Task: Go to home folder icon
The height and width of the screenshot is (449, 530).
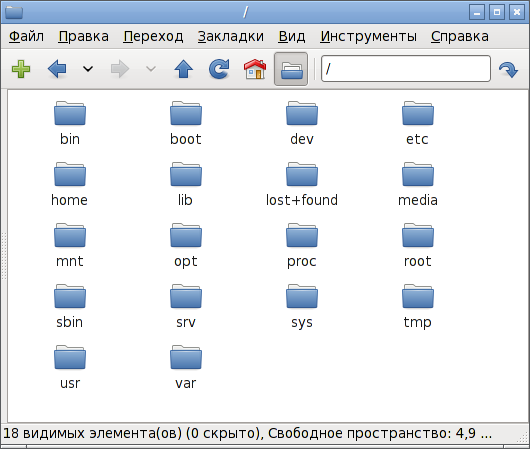Action: (x=255, y=69)
